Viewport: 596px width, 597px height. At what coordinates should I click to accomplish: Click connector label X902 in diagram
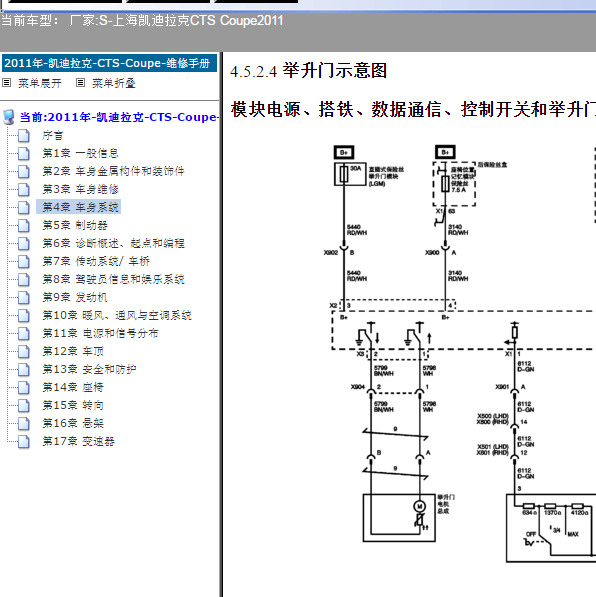coord(331,252)
